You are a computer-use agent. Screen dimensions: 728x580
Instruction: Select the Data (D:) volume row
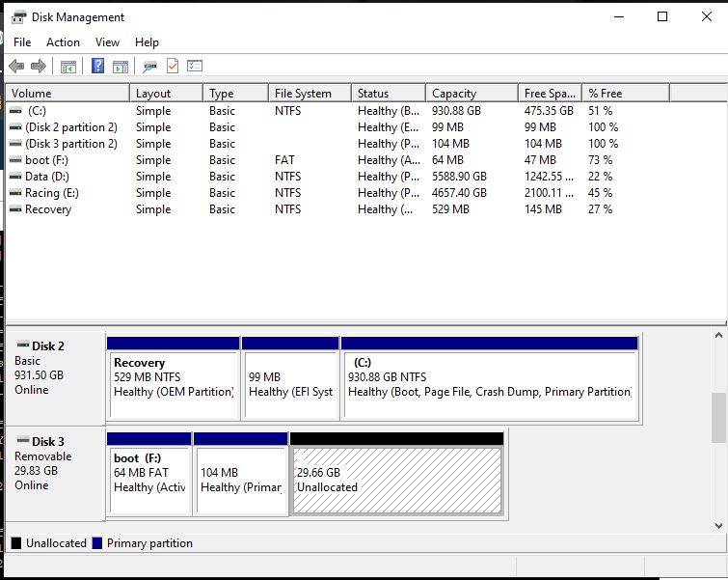tap(338, 177)
